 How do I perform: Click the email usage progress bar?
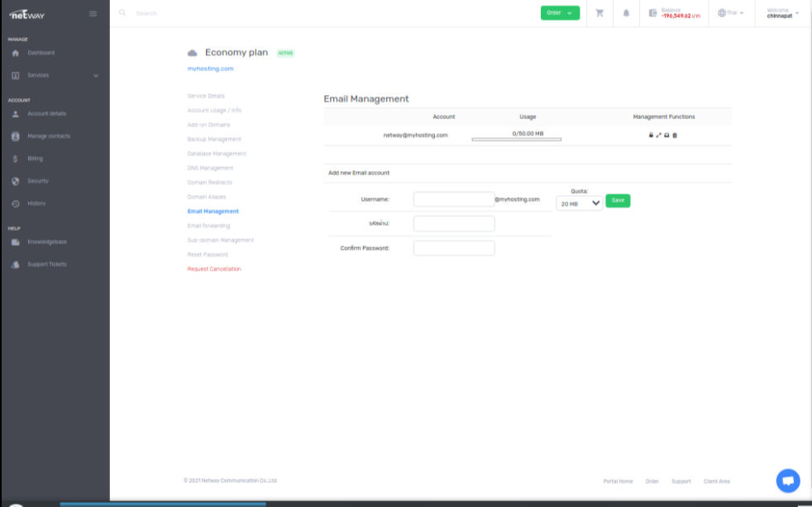516,140
